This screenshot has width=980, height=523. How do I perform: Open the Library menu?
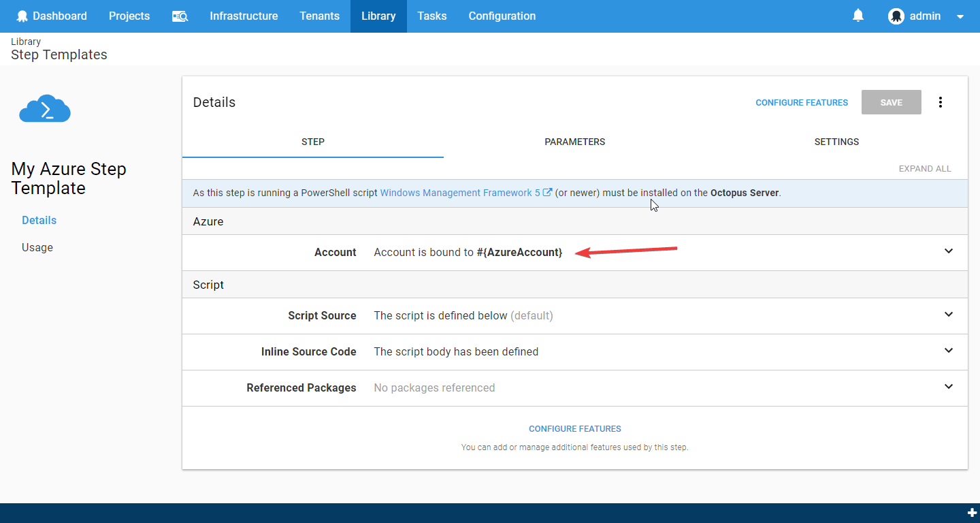point(378,16)
